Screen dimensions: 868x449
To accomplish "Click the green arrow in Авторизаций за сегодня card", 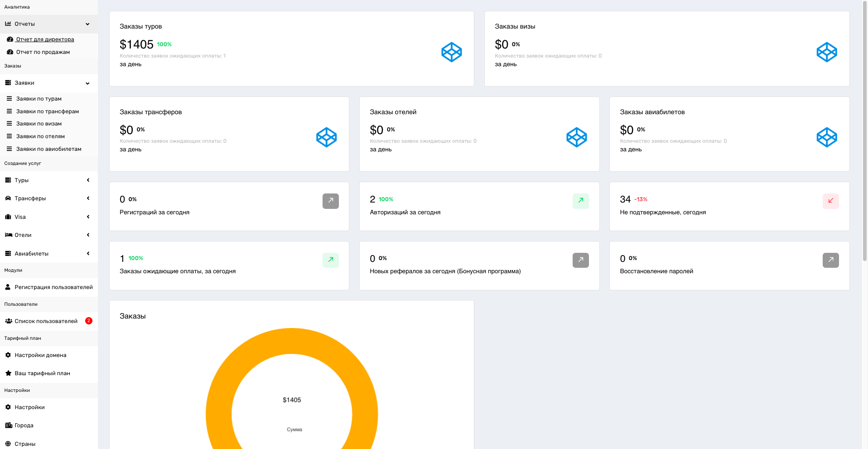I will point(580,201).
